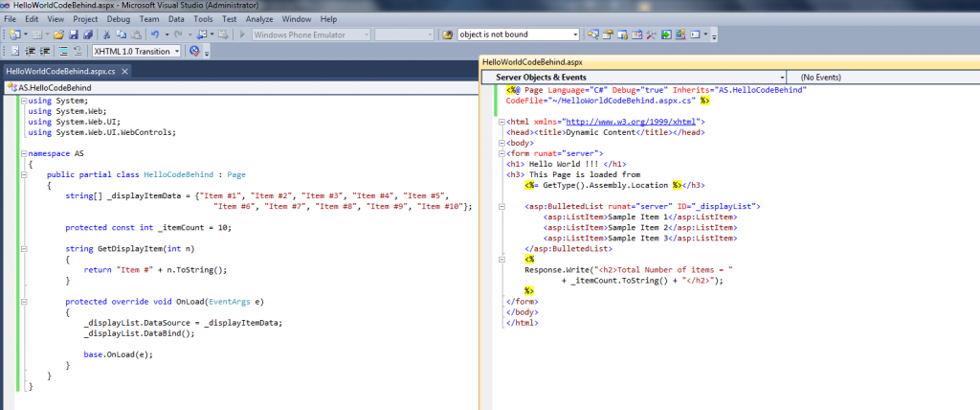This screenshot has width=980, height=410.
Task: Select the HelloWorldCodeBehind.aspx tab
Action: (532, 62)
